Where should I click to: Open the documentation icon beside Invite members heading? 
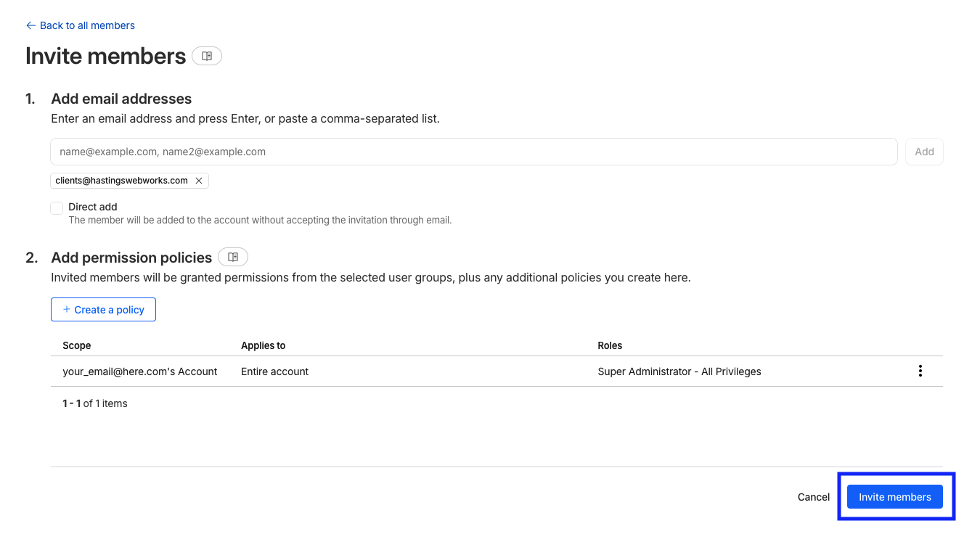pyautogui.click(x=207, y=56)
